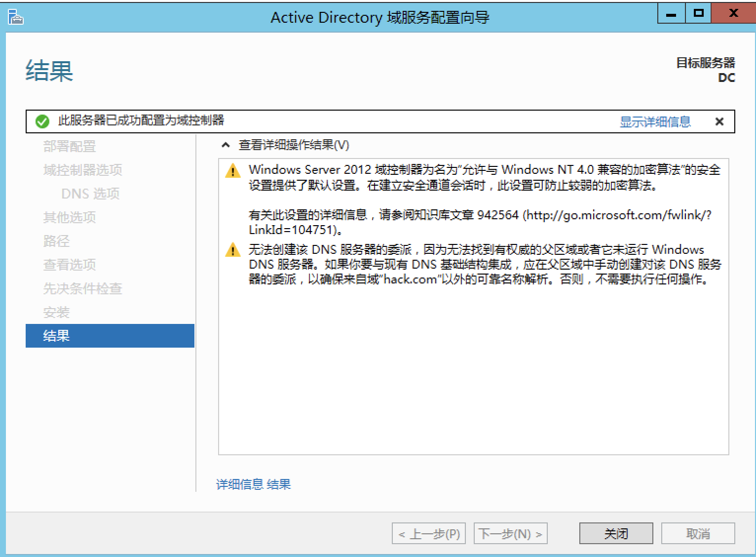The width and height of the screenshot is (756, 557).
Task: Click the window title Active Directory 域服务配置向导
Action: click(x=380, y=18)
